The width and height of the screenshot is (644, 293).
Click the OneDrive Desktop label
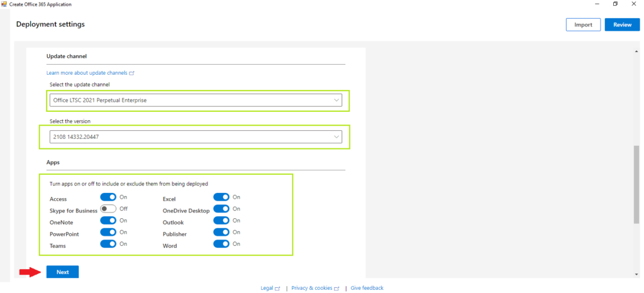pos(186,211)
